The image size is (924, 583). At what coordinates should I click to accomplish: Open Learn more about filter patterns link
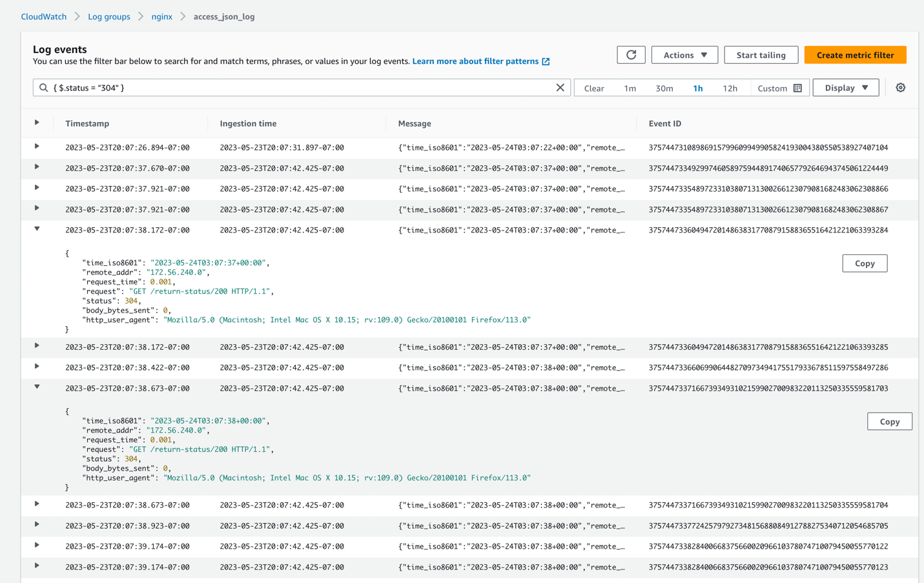tap(475, 61)
